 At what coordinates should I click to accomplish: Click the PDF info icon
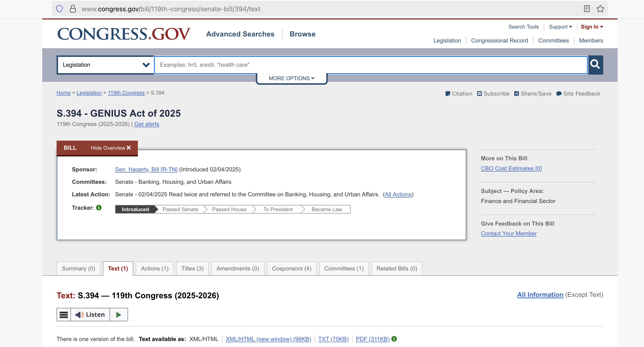(x=394, y=339)
